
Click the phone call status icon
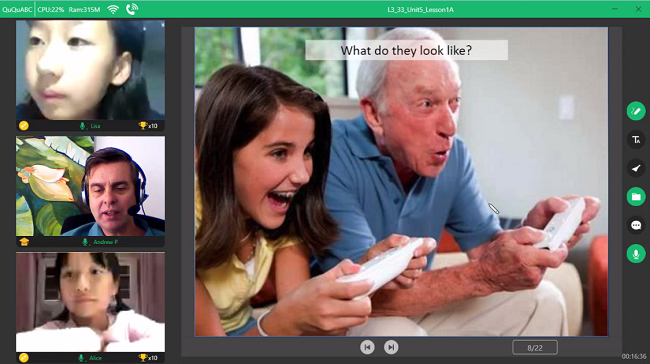(132, 9)
